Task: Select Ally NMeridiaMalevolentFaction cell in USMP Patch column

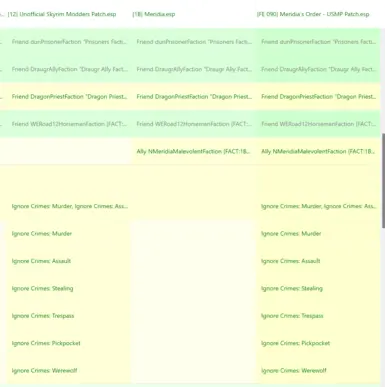Action: tap(318, 151)
